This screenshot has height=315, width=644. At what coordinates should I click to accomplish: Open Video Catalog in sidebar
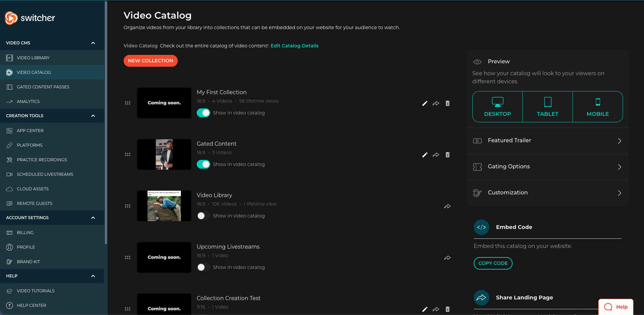pyautogui.click(x=52, y=72)
